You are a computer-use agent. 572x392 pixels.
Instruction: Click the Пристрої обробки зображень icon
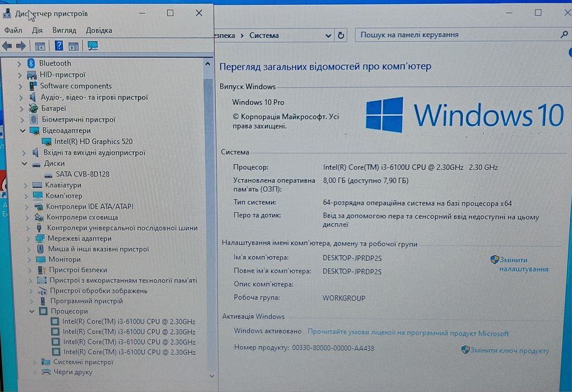tap(42, 291)
